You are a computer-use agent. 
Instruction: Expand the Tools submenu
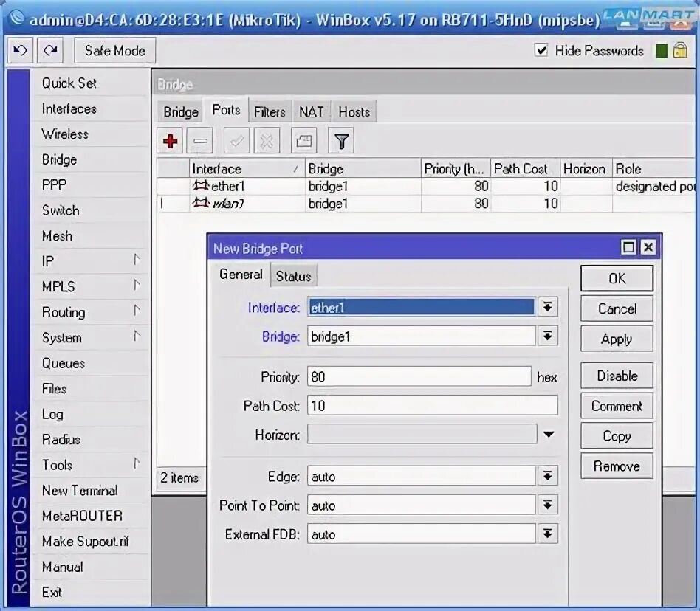[x=137, y=463]
